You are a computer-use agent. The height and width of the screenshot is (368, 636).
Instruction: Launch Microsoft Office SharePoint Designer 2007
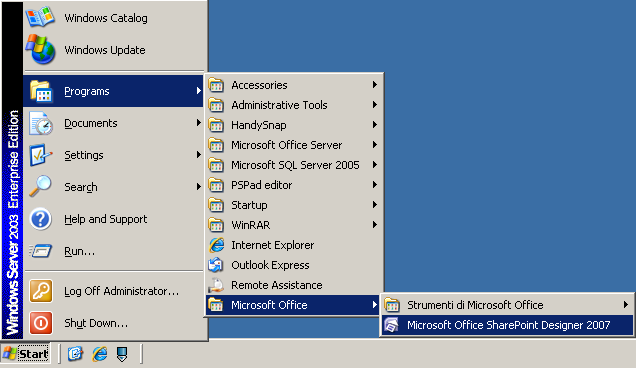pos(507,325)
